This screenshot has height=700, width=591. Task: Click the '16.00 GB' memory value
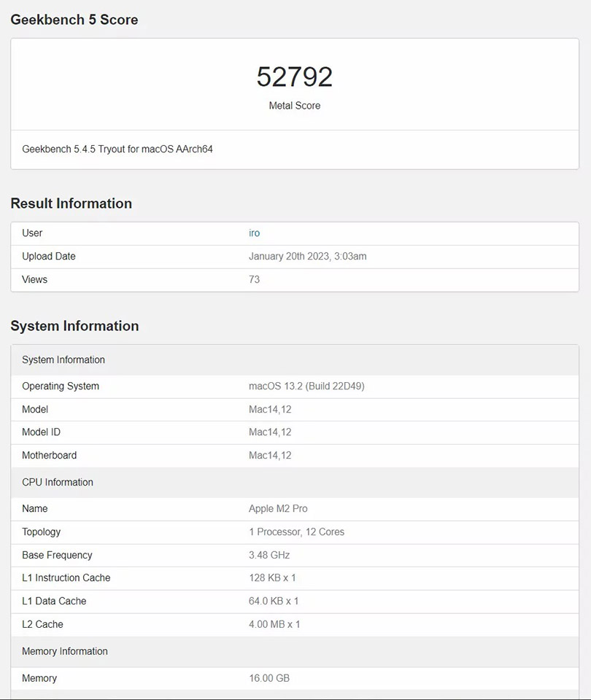tap(269, 679)
